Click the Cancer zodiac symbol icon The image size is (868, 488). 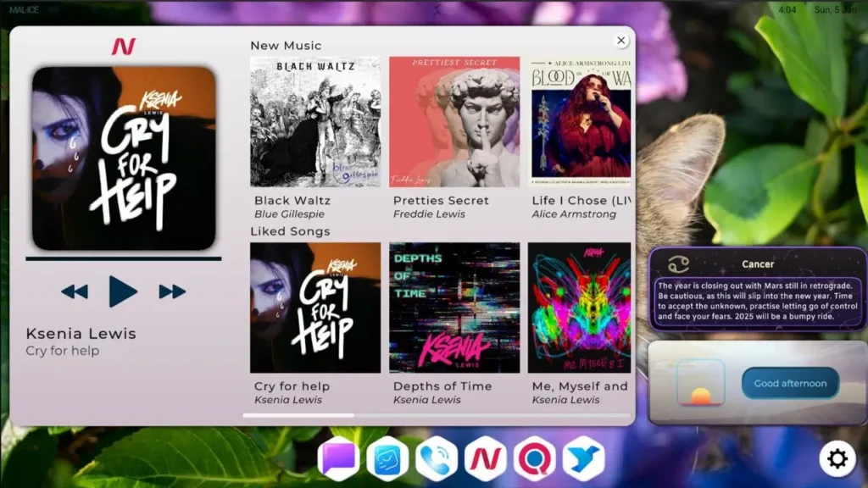678,264
